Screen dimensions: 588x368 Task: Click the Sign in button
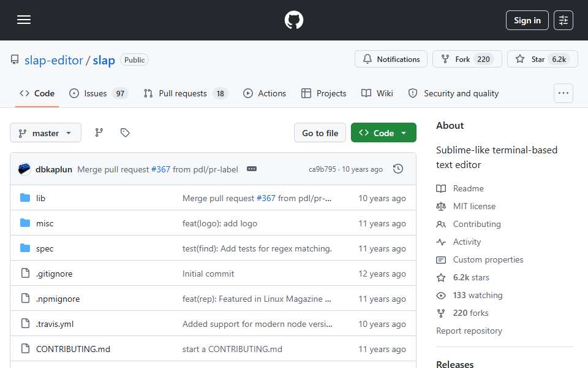click(x=527, y=20)
